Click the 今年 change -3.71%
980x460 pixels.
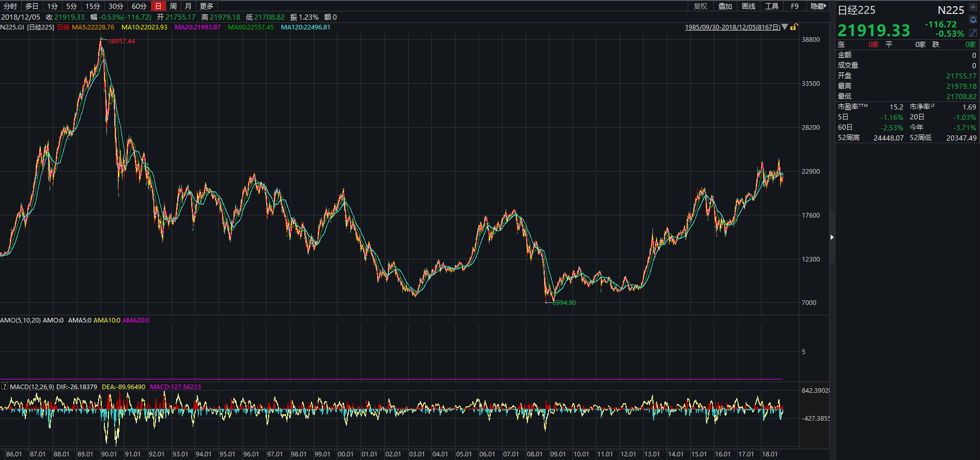coord(965,128)
